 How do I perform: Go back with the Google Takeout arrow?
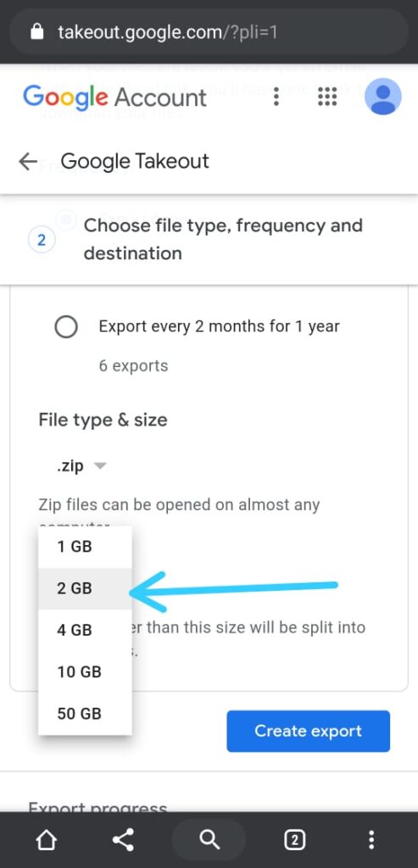(28, 162)
